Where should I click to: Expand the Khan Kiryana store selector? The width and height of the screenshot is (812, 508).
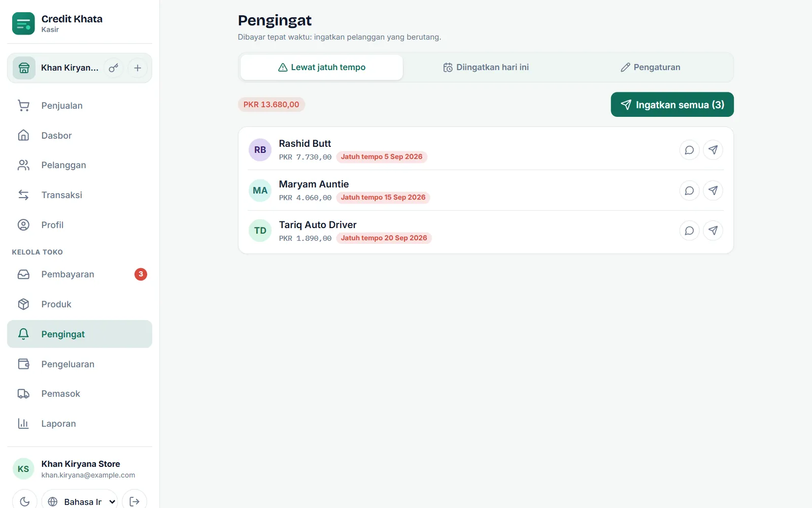click(x=57, y=68)
